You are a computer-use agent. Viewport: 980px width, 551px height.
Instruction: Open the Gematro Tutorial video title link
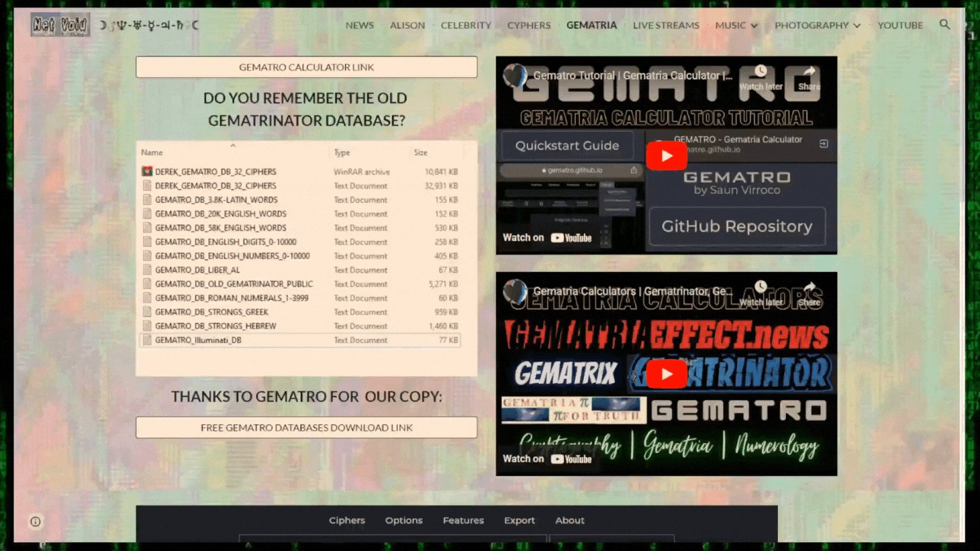click(x=633, y=76)
